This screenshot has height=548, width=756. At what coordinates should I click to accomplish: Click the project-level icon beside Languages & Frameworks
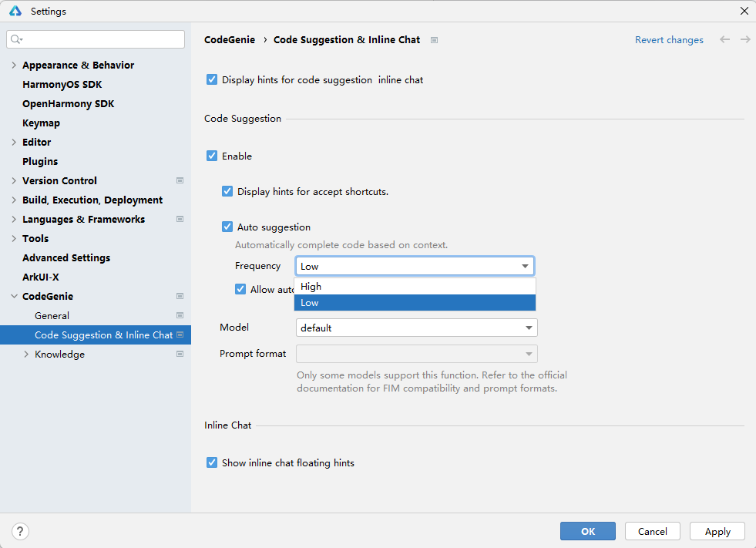(180, 220)
